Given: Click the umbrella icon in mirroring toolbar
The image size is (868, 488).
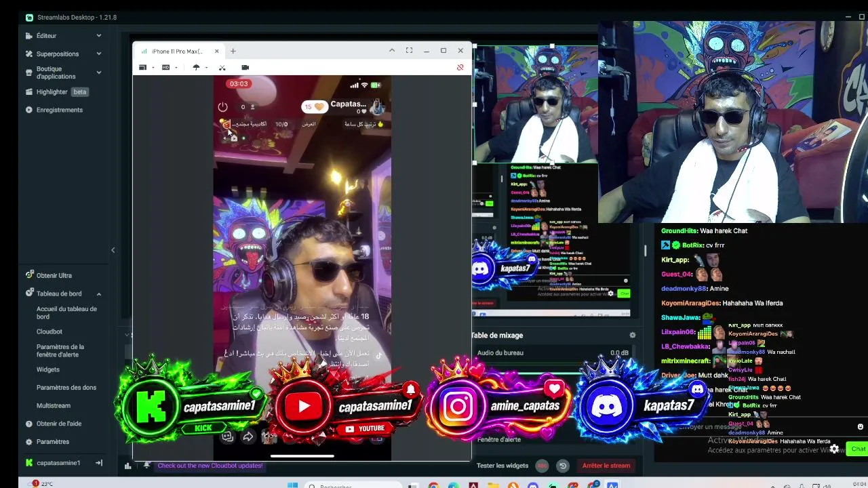Looking at the screenshot, I should (x=197, y=67).
